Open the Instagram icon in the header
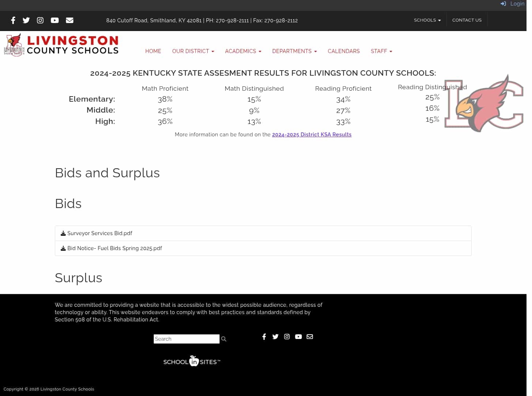This screenshot has height=396, width=532. point(40,20)
